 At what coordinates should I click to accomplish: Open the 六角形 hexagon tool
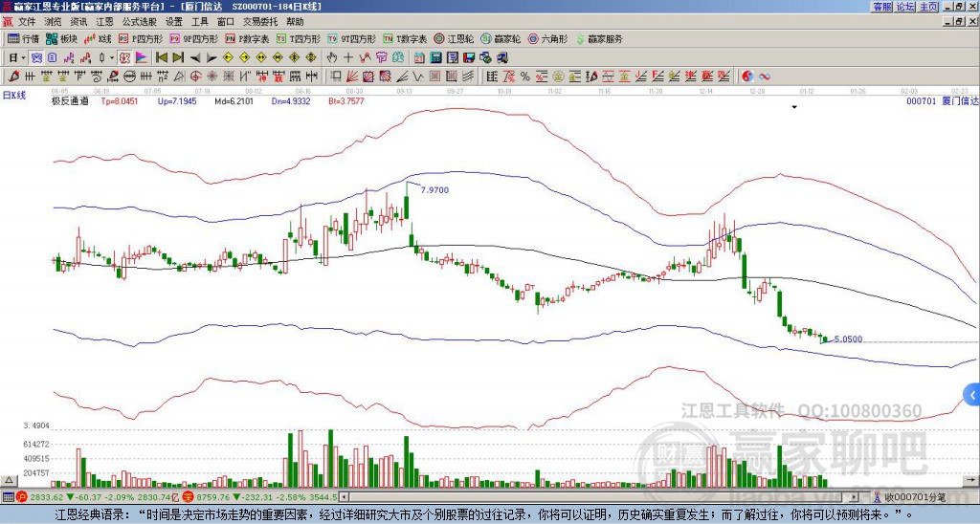pyautogui.click(x=547, y=38)
